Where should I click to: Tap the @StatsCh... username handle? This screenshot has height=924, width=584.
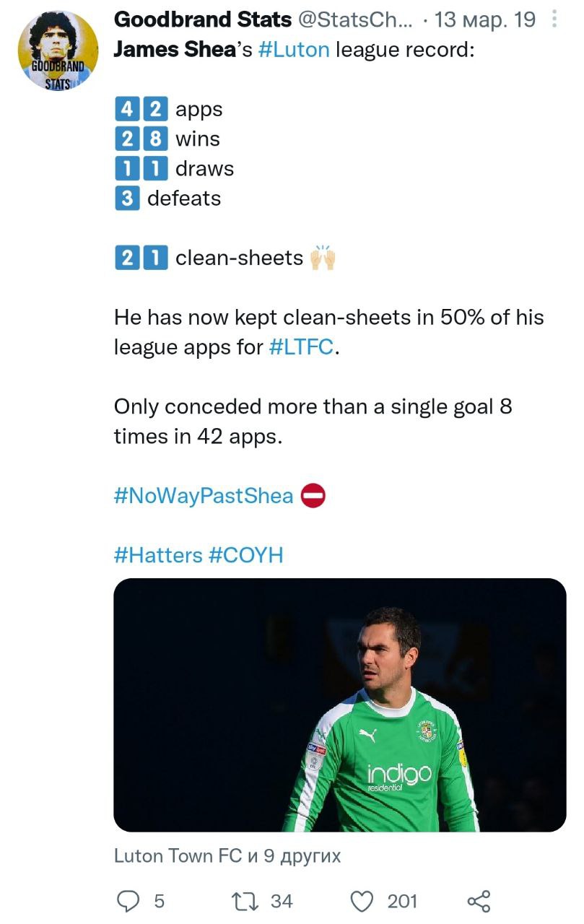tap(355, 19)
